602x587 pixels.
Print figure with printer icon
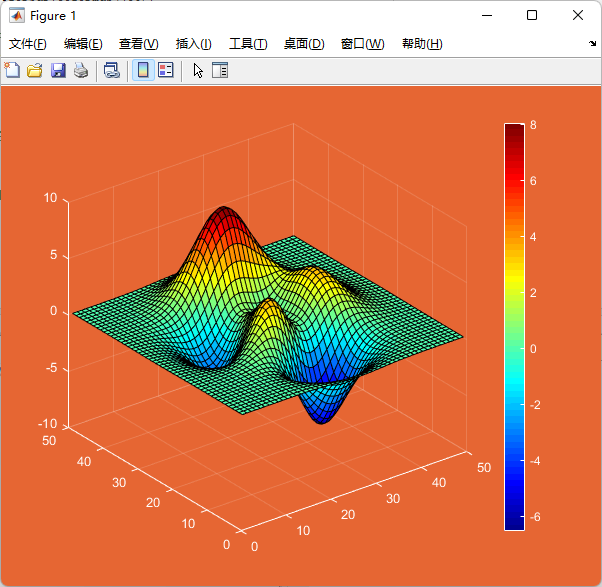(x=81, y=70)
